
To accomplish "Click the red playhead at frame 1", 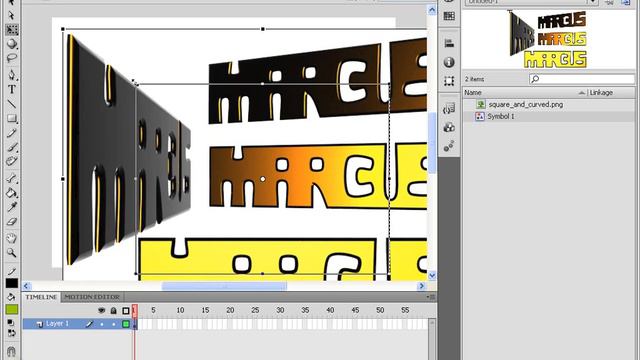I will coord(134,310).
